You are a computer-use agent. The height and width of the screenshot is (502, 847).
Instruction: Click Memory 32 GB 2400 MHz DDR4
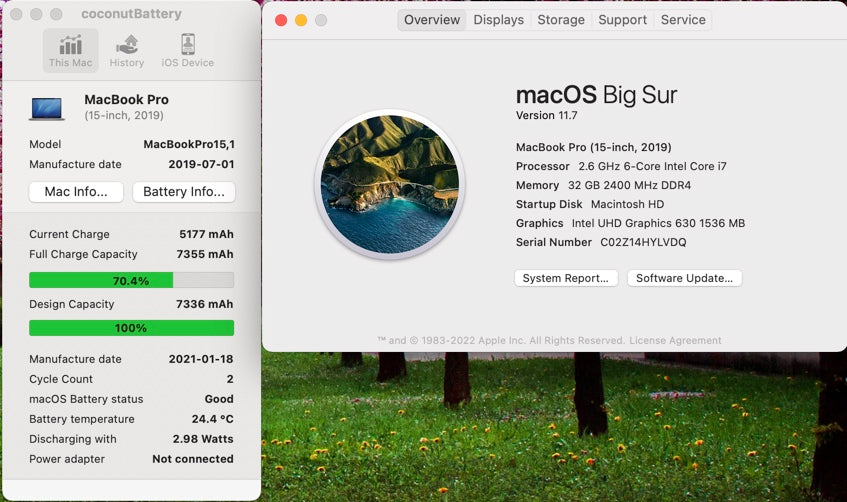[603, 185]
